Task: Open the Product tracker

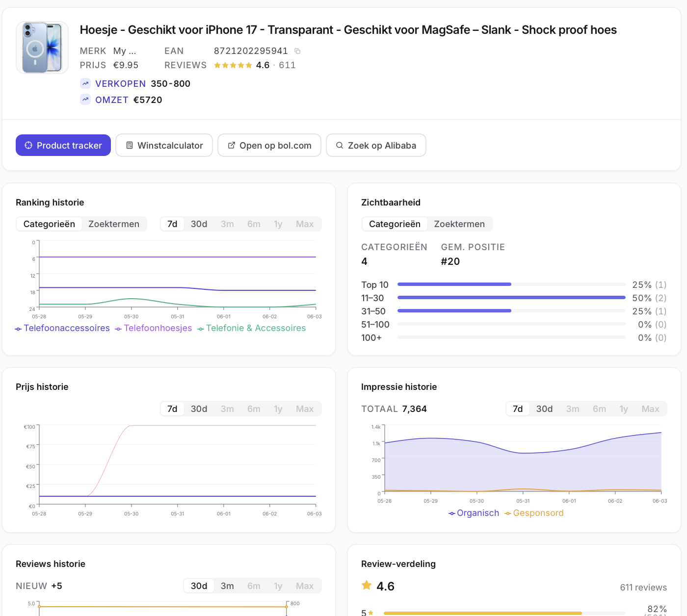Action: pos(63,145)
